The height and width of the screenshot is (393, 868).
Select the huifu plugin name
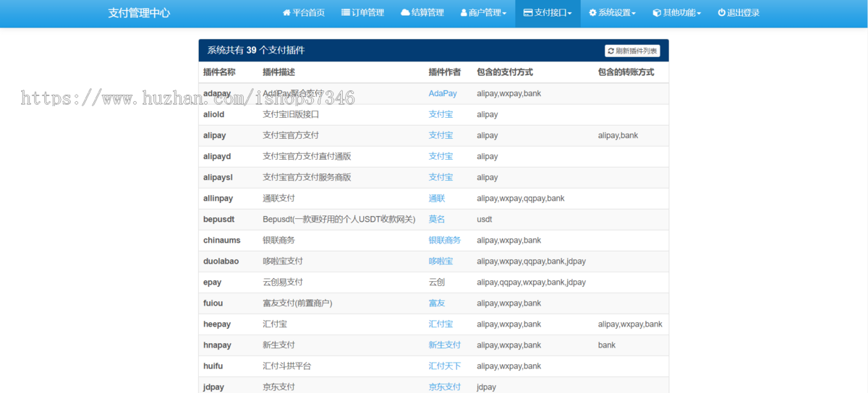(x=213, y=366)
